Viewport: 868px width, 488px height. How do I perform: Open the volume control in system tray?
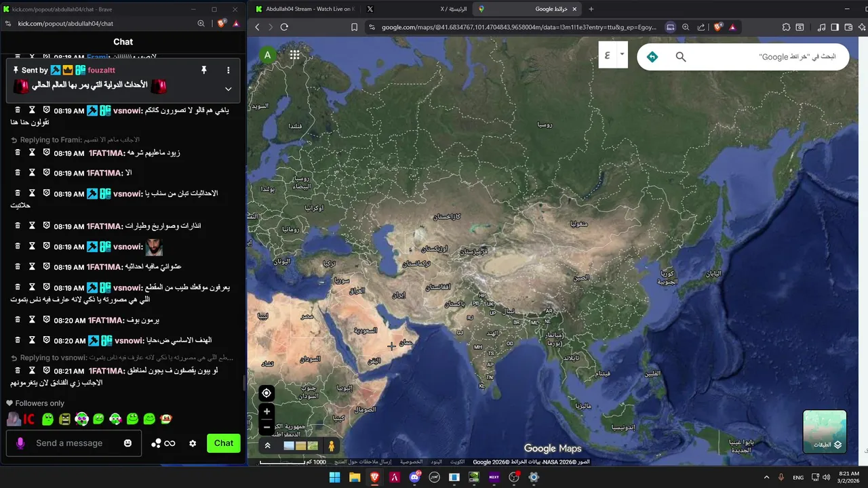click(x=827, y=477)
